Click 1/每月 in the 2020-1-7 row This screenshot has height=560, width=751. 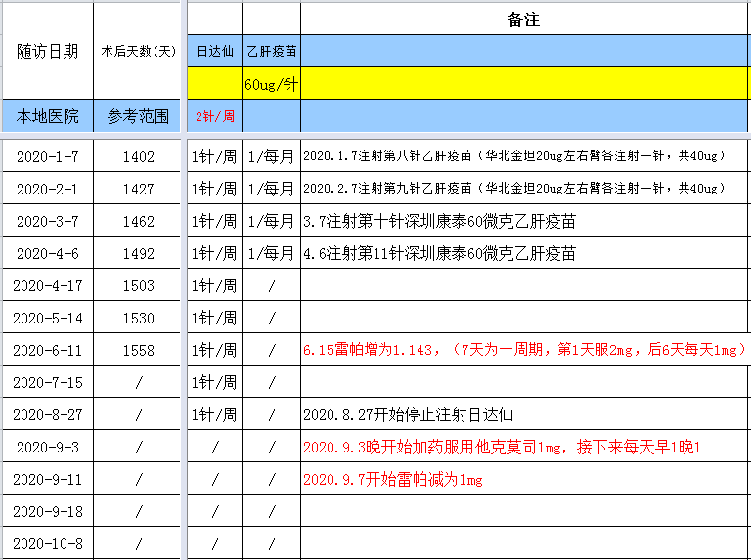(272, 156)
